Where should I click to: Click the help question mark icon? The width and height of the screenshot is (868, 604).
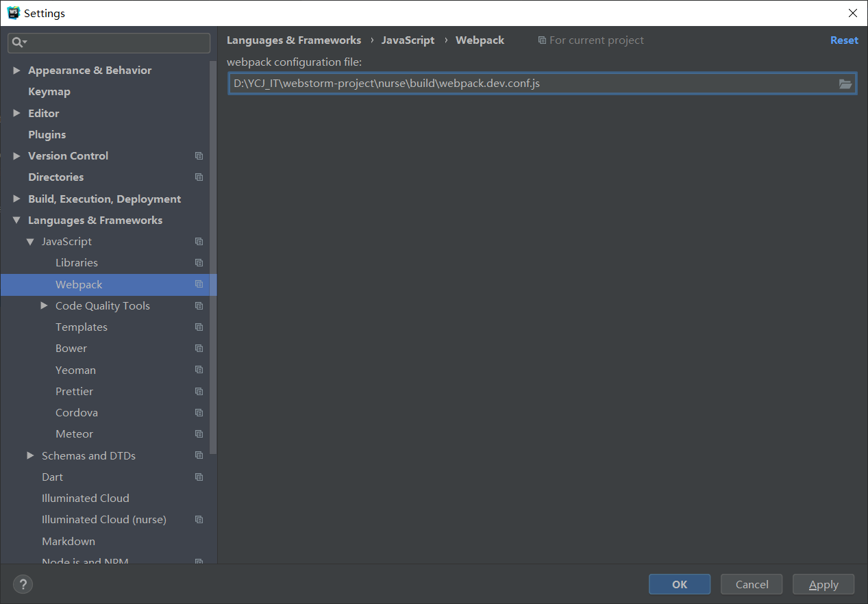click(23, 584)
